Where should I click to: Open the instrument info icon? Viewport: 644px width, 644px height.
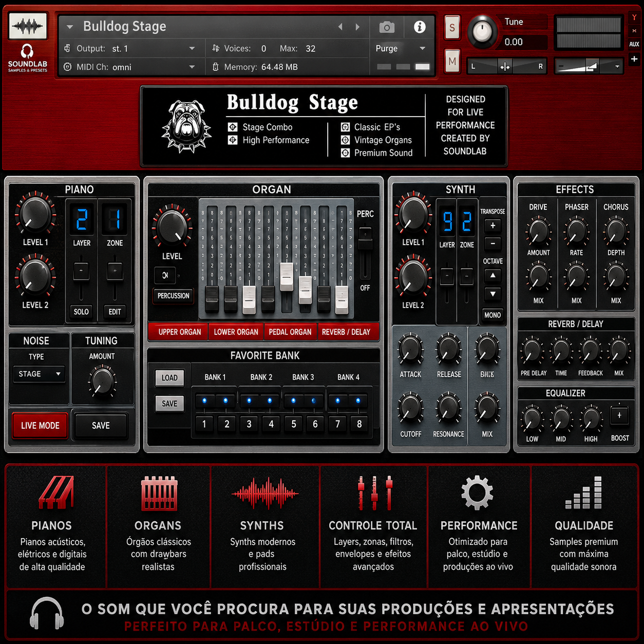click(x=420, y=27)
